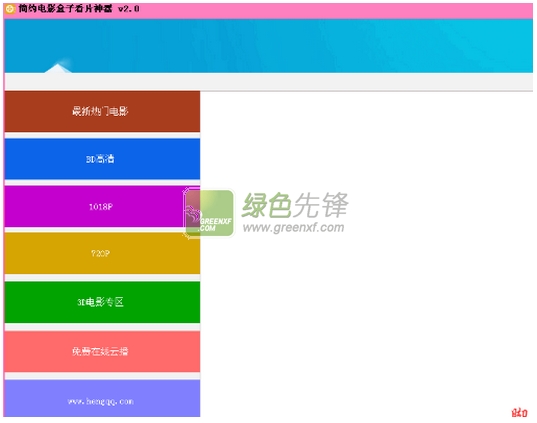Open the magenta 1018P category tile
The width and height of the screenshot is (537, 423).
pos(102,207)
